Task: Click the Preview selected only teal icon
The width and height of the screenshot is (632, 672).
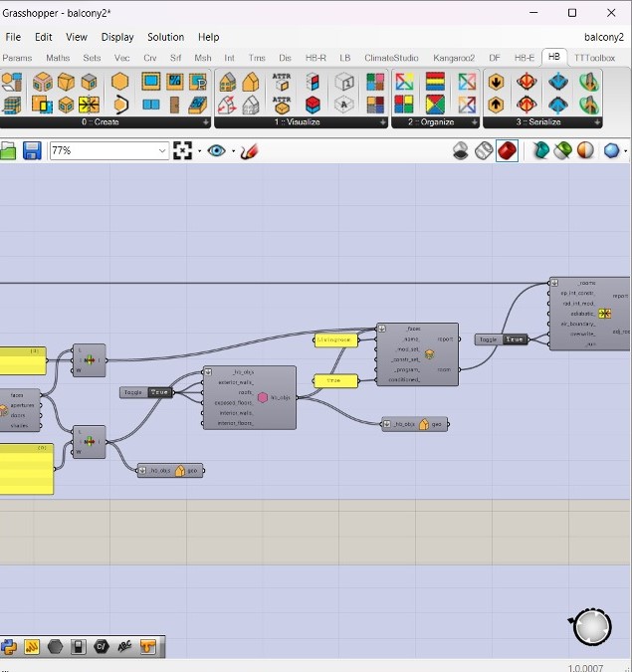Action: [x=540, y=151]
